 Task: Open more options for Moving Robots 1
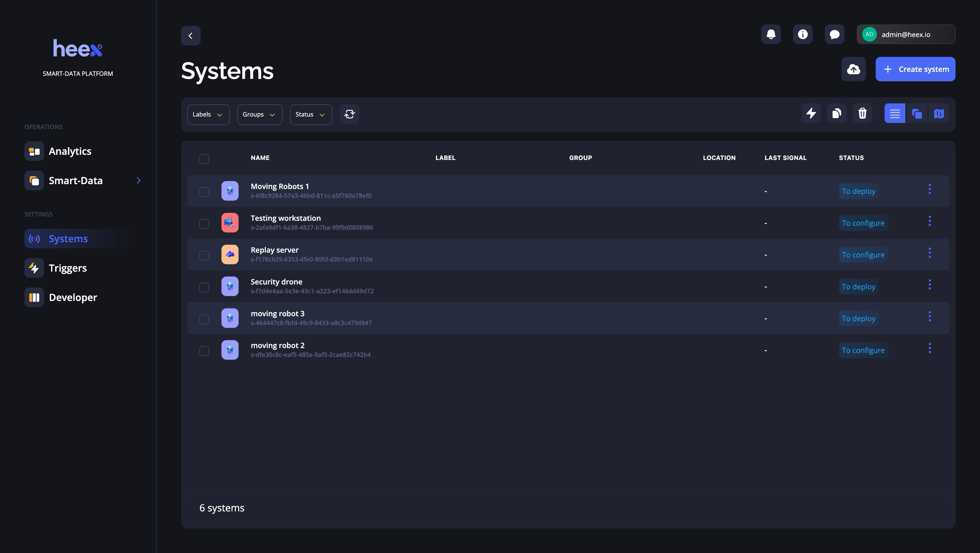tap(930, 189)
